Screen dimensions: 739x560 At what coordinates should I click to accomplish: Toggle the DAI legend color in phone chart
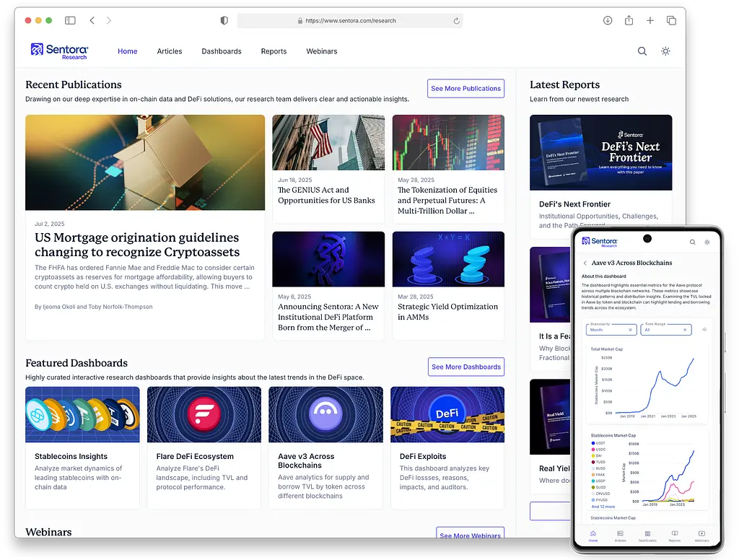pos(593,456)
